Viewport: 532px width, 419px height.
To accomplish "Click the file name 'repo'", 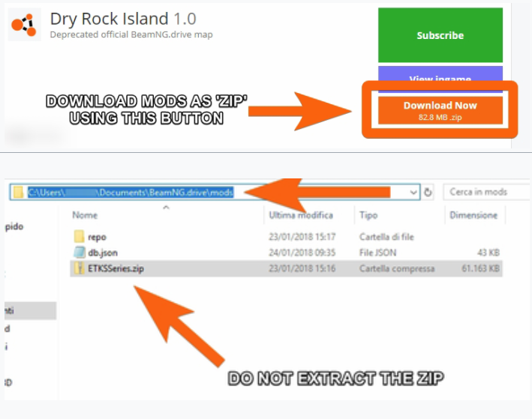I will click(x=97, y=237).
